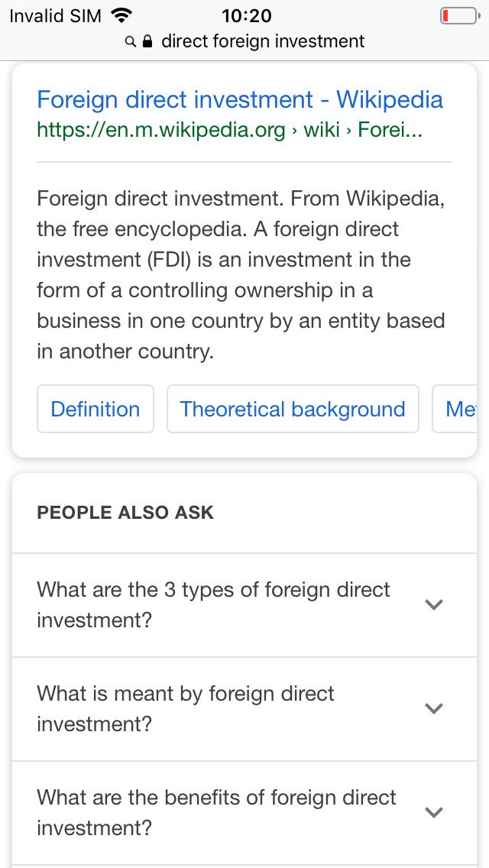Tap the search magnifier icon in address bar
Screen dimensions: 489x868
pos(130,41)
